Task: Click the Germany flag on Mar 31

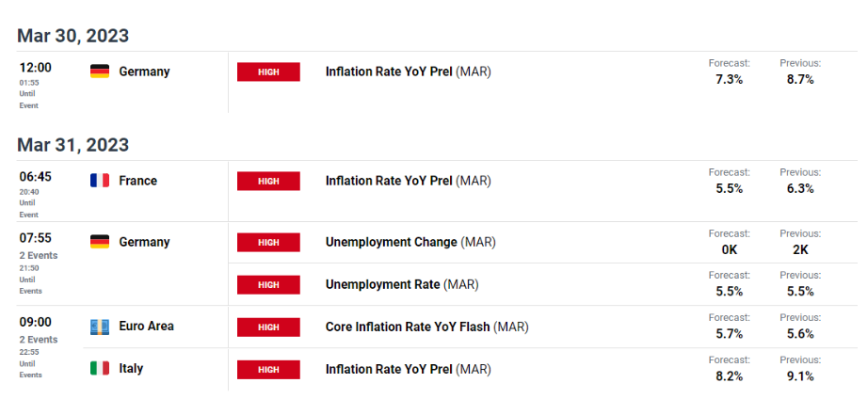Action: [99, 243]
